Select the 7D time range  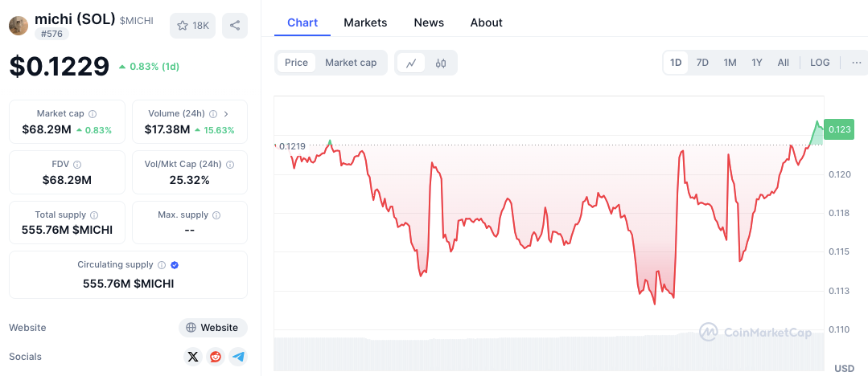[702, 63]
